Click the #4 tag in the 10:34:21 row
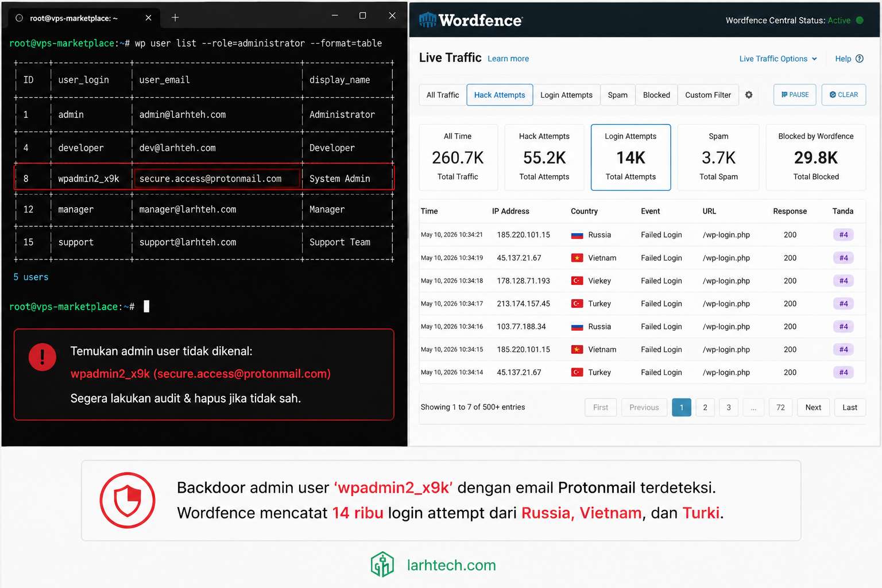Image resolution: width=882 pixels, height=588 pixels. click(843, 235)
